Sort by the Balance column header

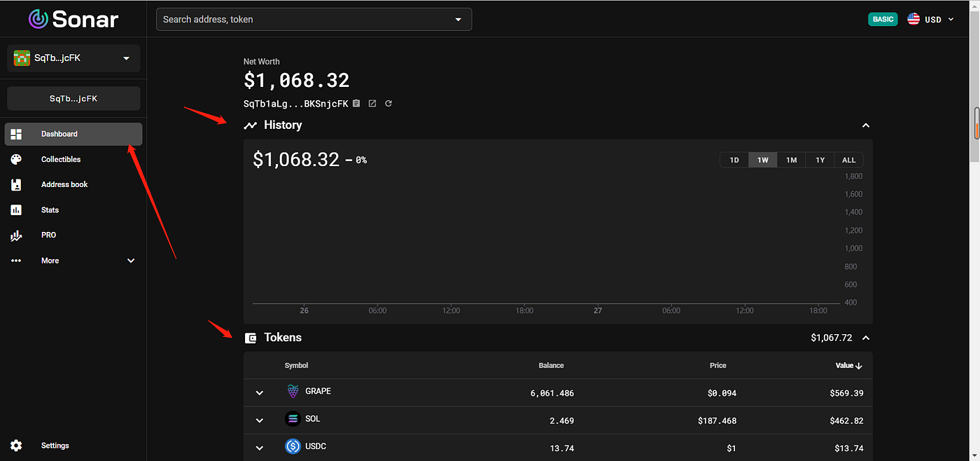(551, 366)
